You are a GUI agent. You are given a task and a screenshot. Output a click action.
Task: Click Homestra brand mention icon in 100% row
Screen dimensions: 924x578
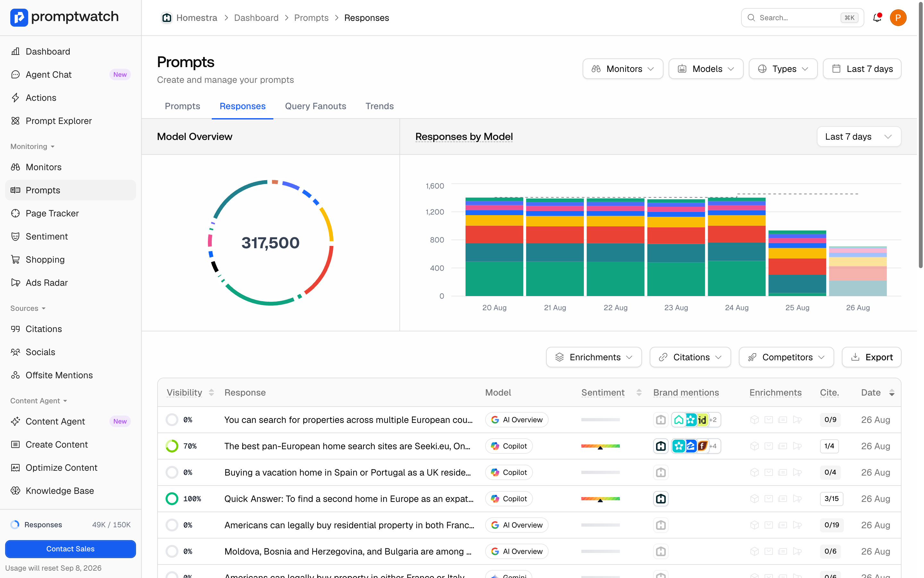(661, 498)
